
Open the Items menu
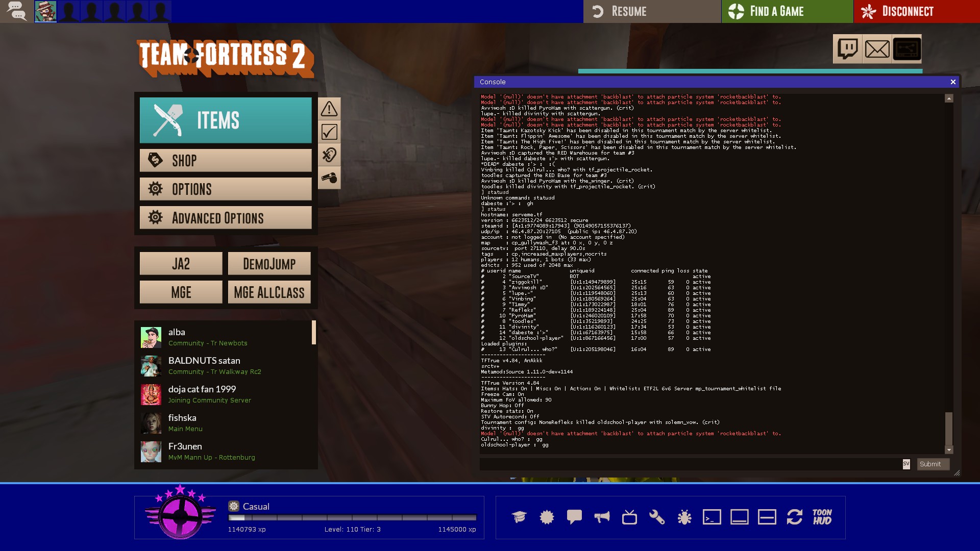(226, 120)
